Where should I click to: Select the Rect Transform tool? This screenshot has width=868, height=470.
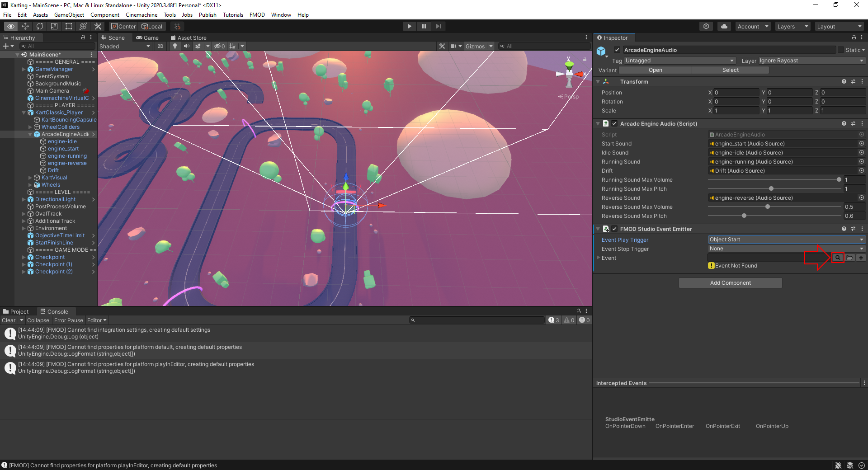69,26
